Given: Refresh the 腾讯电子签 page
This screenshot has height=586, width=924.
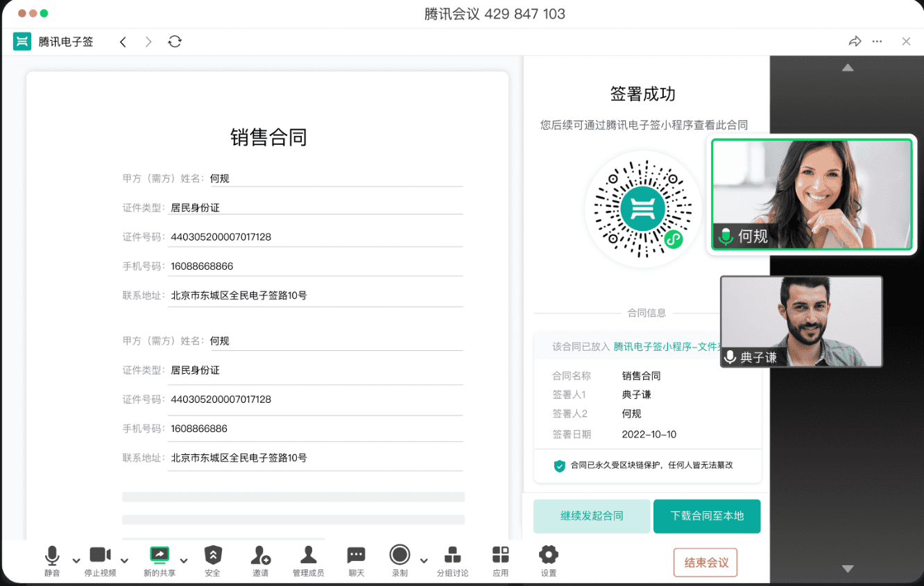Looking at the screenshot, I should click(x=175, y=42).
